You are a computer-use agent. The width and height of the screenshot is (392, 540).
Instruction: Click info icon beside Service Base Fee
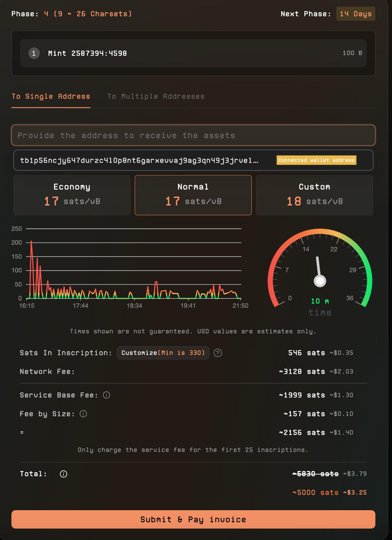[107, 395]
